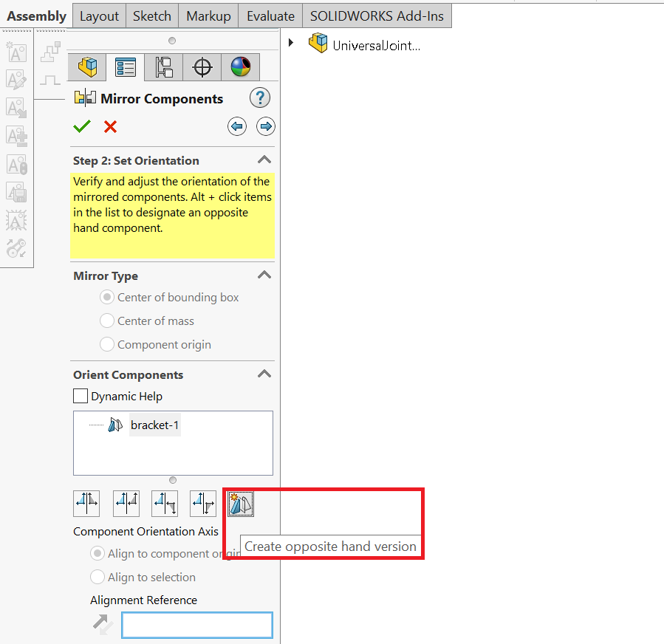Cancel with the red X icon
Screen dimensions: 664x644
pyautogui.click(x=110, y=126)
